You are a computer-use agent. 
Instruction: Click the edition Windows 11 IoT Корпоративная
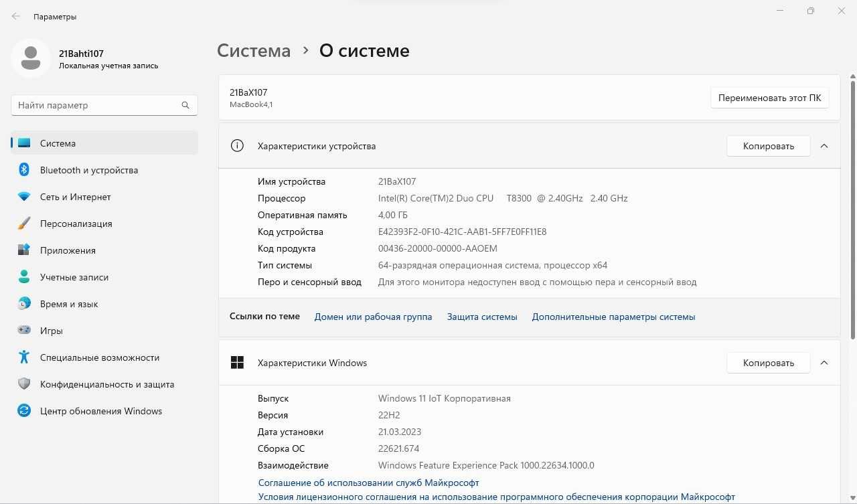(445, 398)
